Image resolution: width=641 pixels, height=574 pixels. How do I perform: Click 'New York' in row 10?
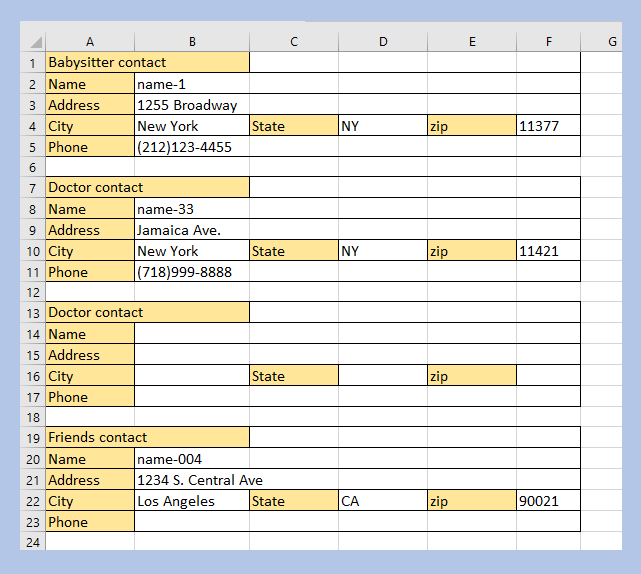[192, 250]
